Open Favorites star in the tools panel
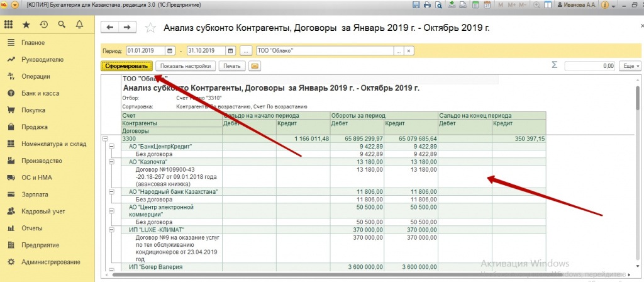The width and height of the screenshot is (644, 282). tap(26, 25)
